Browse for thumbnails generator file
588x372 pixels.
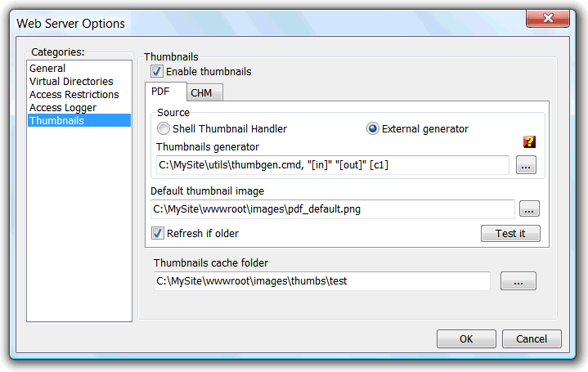(526, 165)
